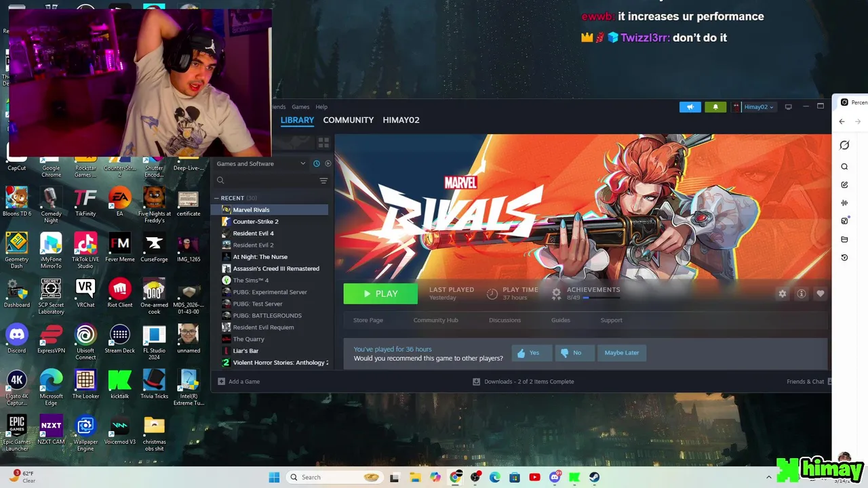This screenshot has width=868, height=488.
Task: Select Marvel Rivals in the game list
Action: pos(271,209)
